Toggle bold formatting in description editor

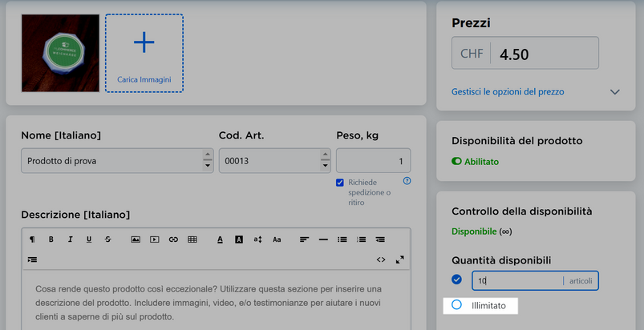[51, 239]
